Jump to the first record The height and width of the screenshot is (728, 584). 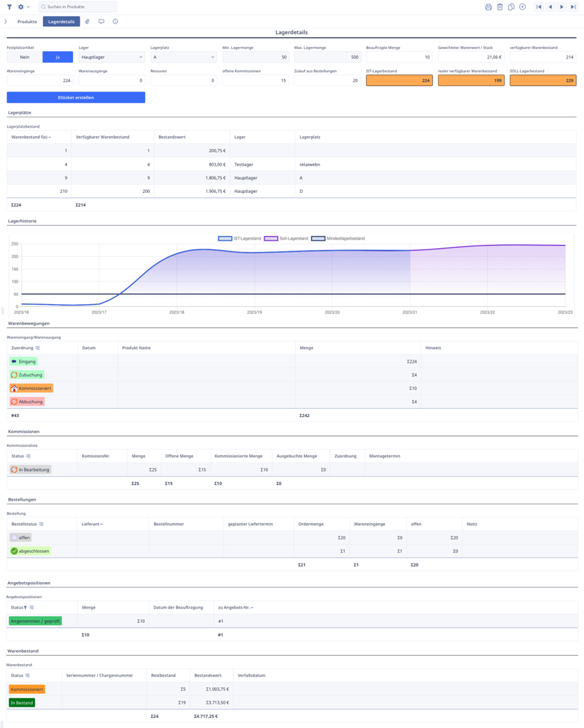(x=539, y=7)
